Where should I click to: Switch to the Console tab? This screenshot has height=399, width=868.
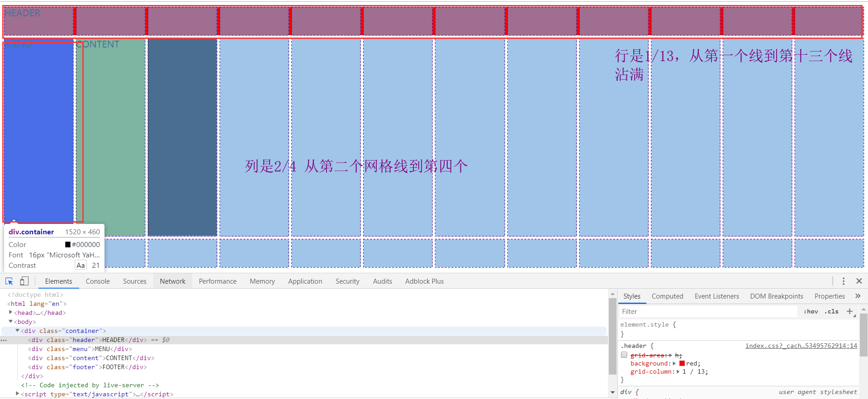(98, 281)
